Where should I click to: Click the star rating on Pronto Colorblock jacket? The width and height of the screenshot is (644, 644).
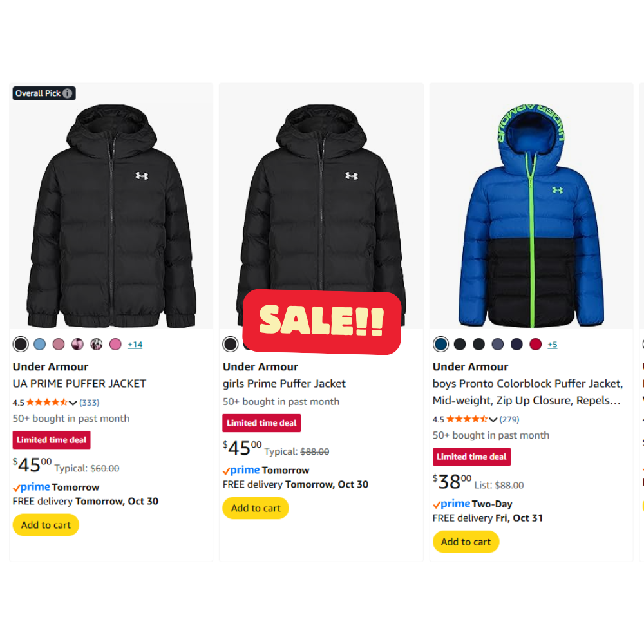coord(466,419)
